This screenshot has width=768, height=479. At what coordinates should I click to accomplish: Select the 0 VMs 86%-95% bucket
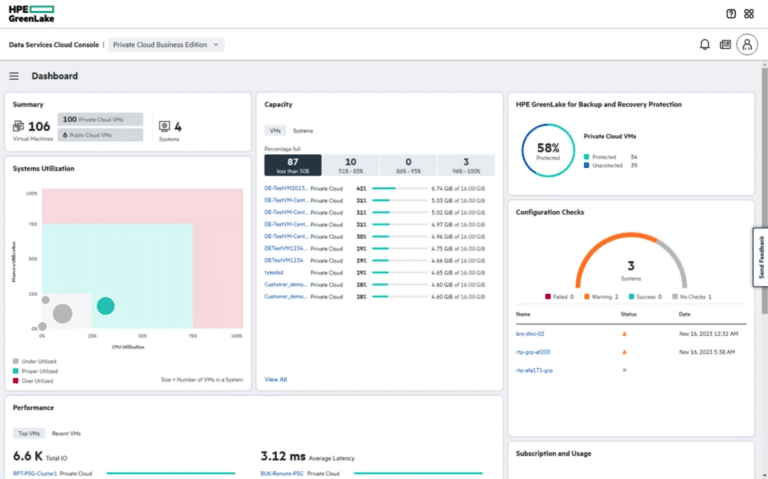[408, 165]
